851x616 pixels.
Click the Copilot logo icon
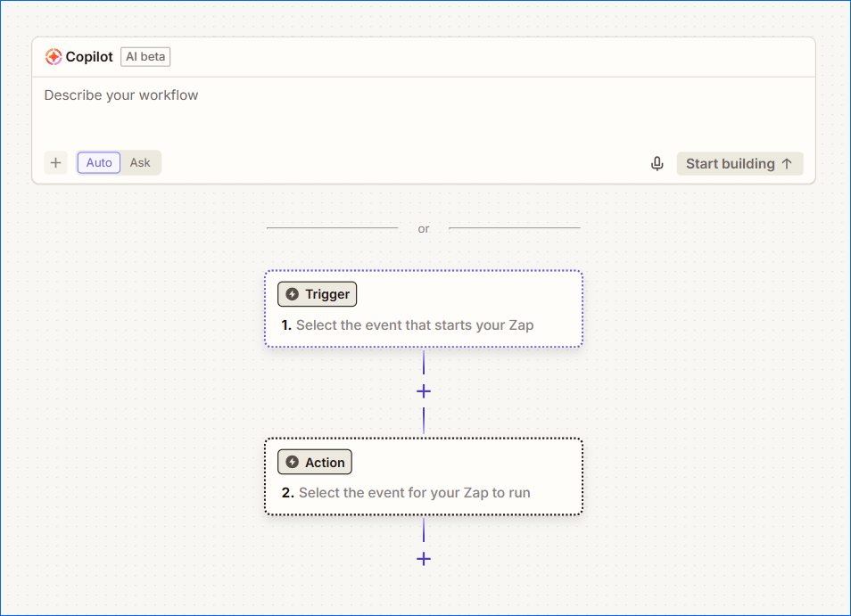pyautogui.click(x=54, y=57)
